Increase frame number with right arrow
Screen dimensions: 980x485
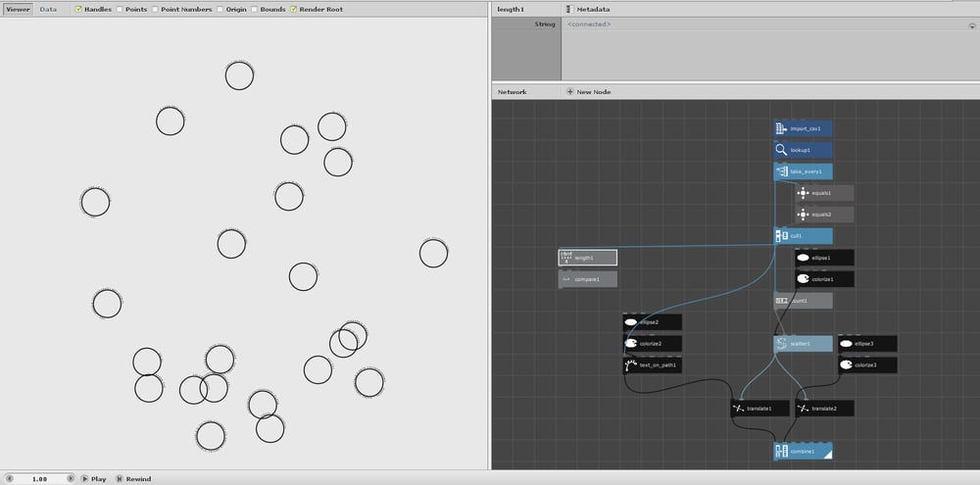(70, 479)
